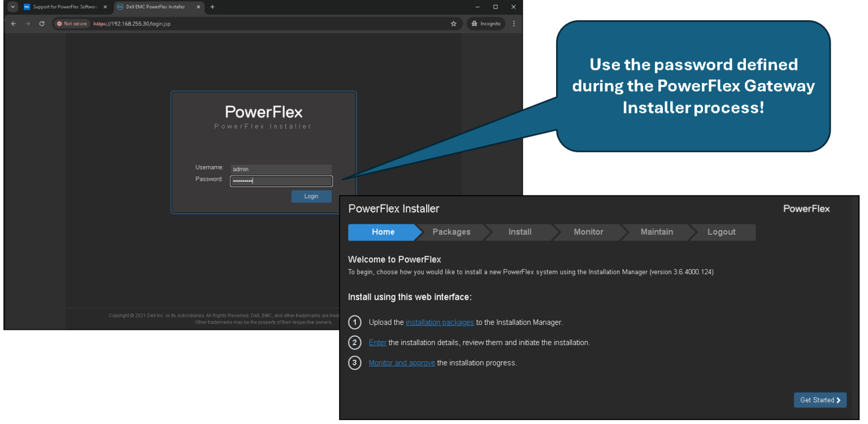Click the browser back arrow
The image size is (868, 424).
pyautogui.click(x=14, y=24)
